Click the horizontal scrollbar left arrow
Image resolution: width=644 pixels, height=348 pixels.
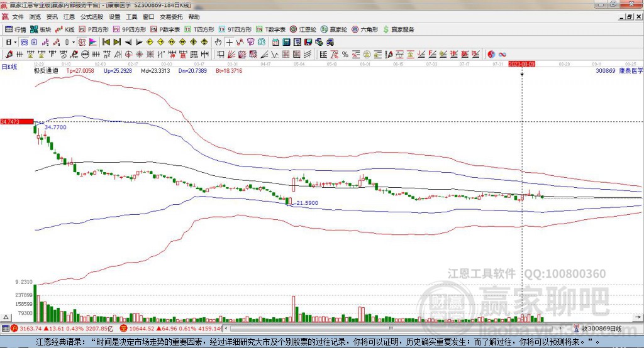tap(226, 329)
